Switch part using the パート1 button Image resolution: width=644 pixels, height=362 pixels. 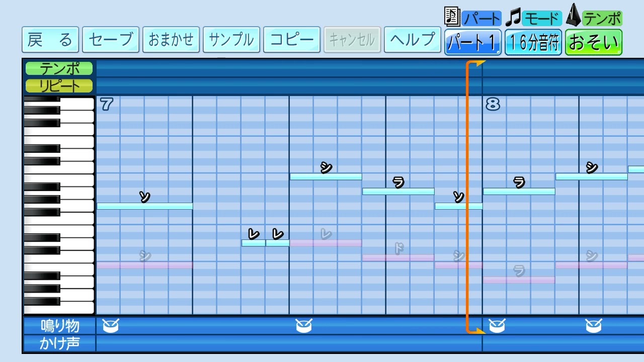[x=472, y=42]
